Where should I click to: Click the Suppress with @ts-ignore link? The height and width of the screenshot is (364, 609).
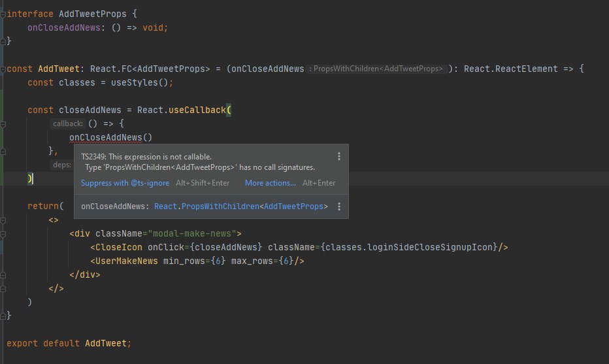[125, 183]
